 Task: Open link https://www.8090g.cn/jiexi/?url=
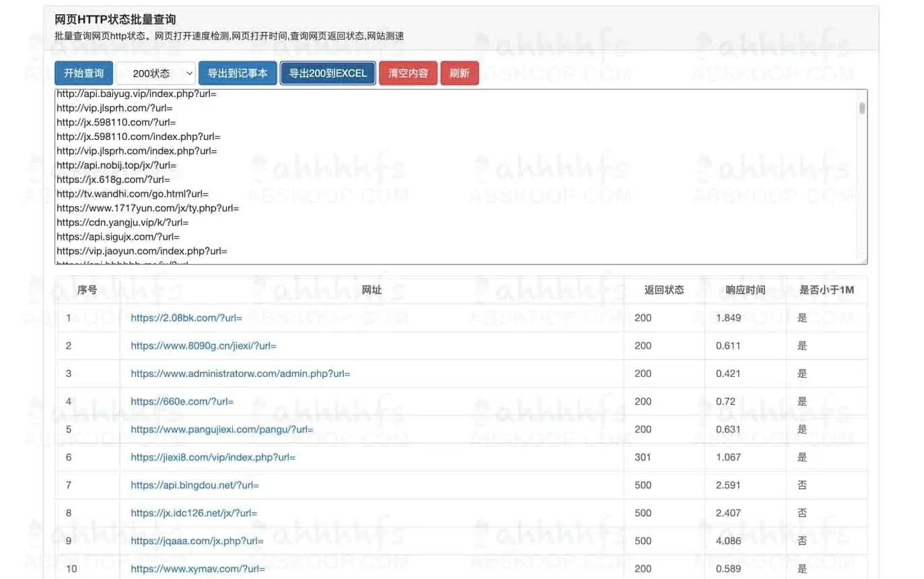point(203,345)
